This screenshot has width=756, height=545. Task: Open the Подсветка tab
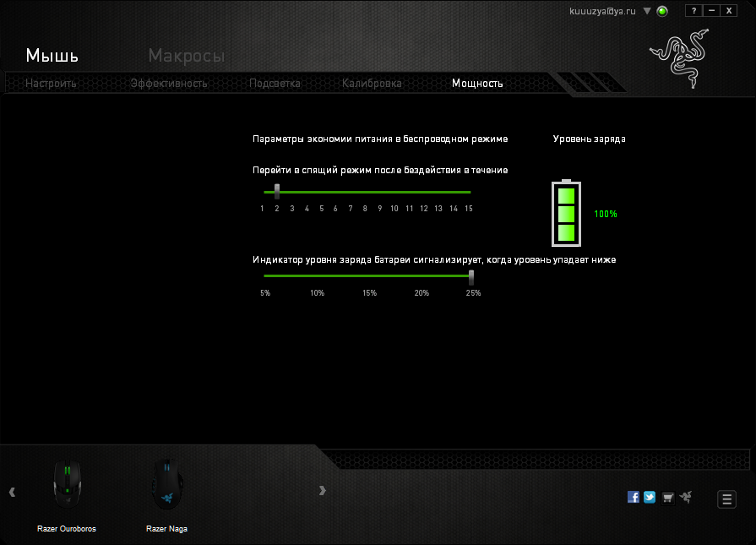pyautogui.click(x=275, y=84)
